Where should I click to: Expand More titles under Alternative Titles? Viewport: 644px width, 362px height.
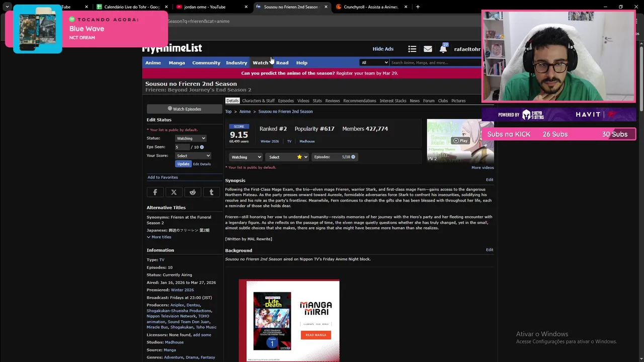pyautogui.click(x=159, y=237)
